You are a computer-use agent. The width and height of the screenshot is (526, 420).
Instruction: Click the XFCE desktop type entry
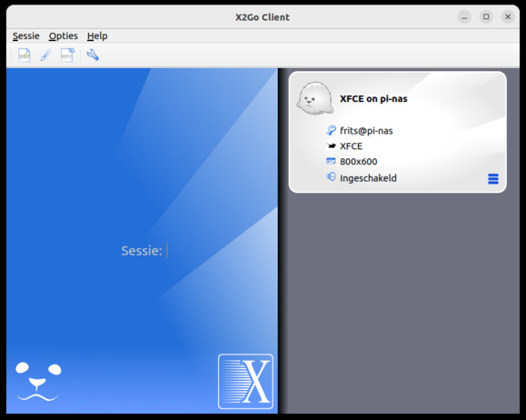351,146
